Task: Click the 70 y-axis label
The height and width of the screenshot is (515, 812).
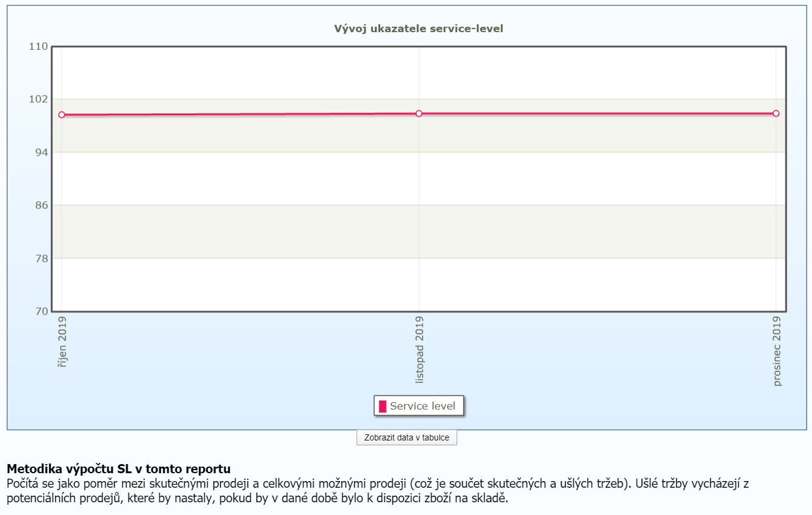Action: [42, 311]
